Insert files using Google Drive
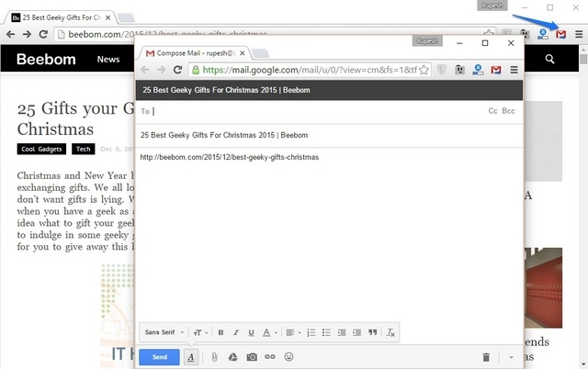The width and height of the screenshot is (588, 369). [x=232, y=357]
